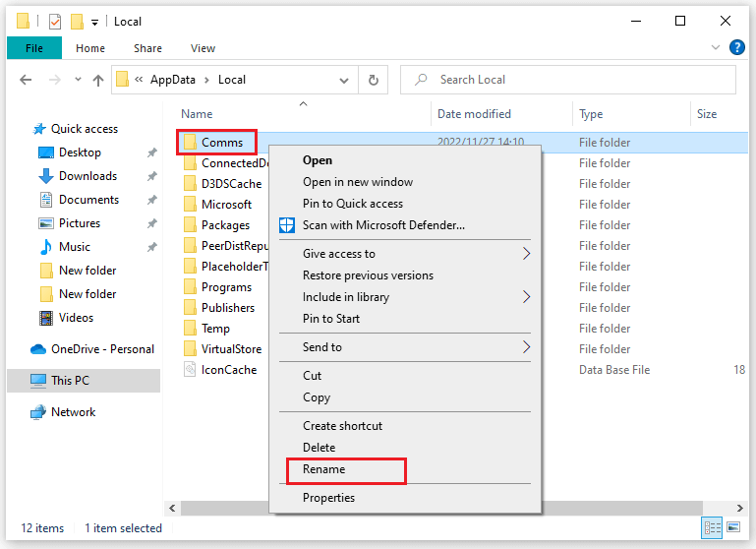Open the View ribbon tab
The image size is (756, 549).
tap(203, 48)
